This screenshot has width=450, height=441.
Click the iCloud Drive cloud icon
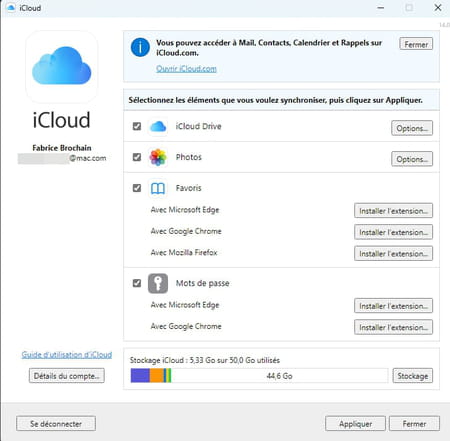(x=158, y=126)
